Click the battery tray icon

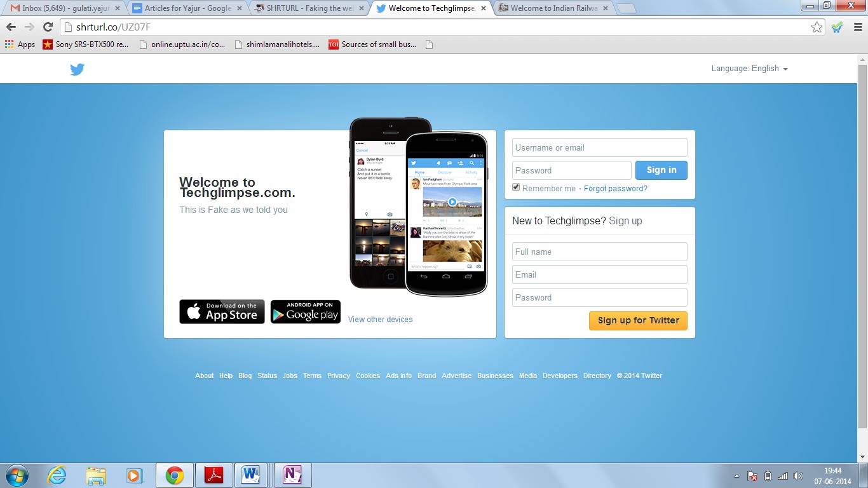click(768, 476)
